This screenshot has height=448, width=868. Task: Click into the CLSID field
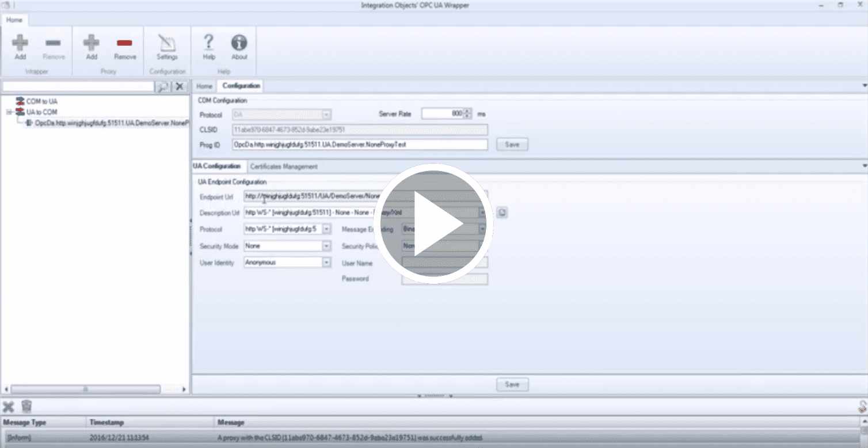pos(360,130)
